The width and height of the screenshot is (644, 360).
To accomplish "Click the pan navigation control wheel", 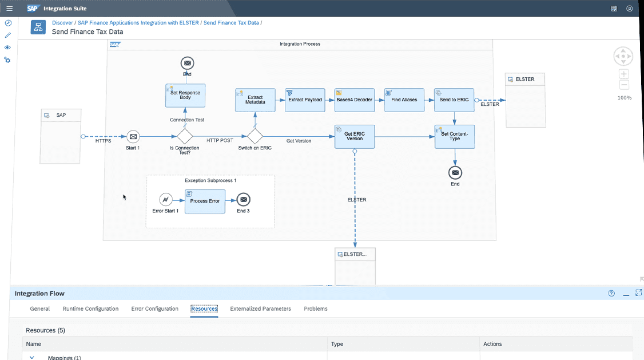I will (623, 56).
